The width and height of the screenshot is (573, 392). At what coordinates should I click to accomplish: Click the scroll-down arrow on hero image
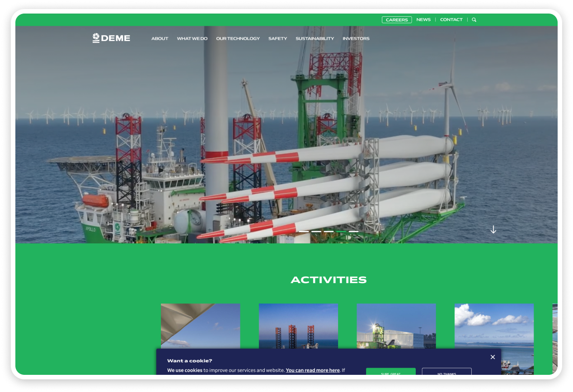[x=493, y=230]
